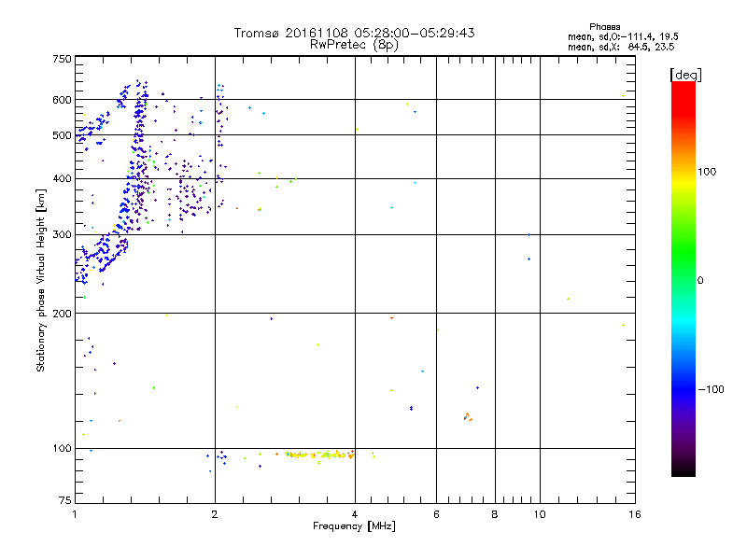The width and height of the screenshot is (747, 560).
Task: Click the colorbar '-100' tick label
Action: [711, 389]
